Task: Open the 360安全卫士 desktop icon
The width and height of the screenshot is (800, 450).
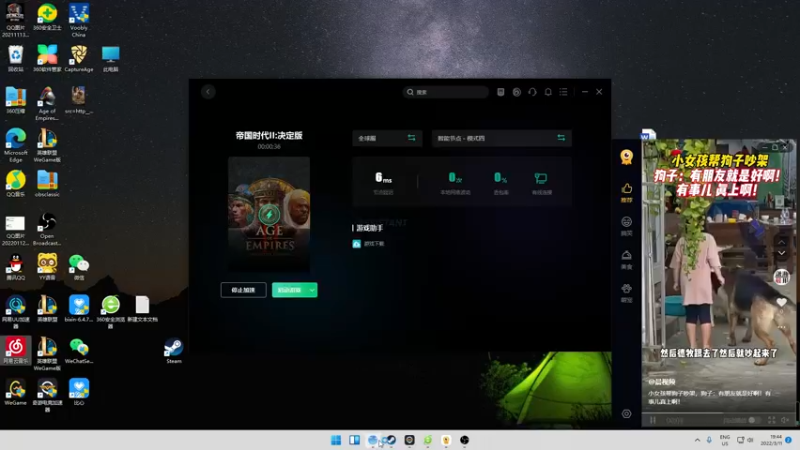Action: 47,17
